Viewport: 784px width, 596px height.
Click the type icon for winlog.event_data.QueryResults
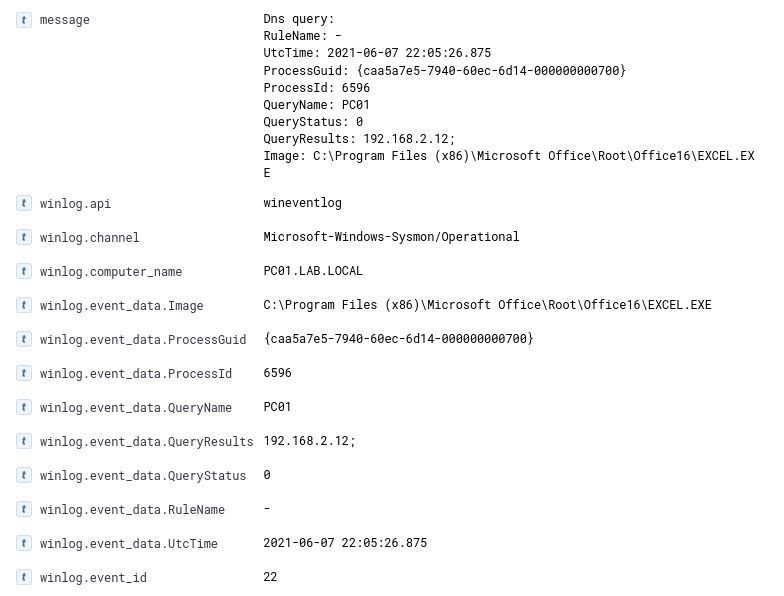pos(24,441)
